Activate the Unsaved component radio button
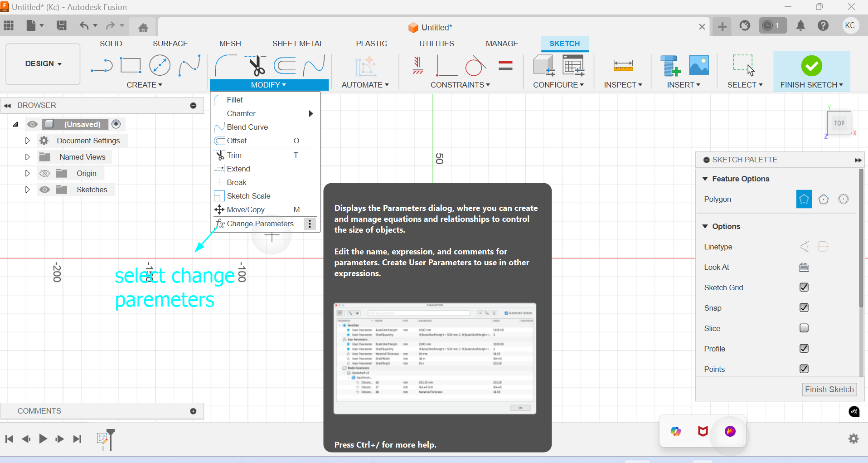 [116, 124]
